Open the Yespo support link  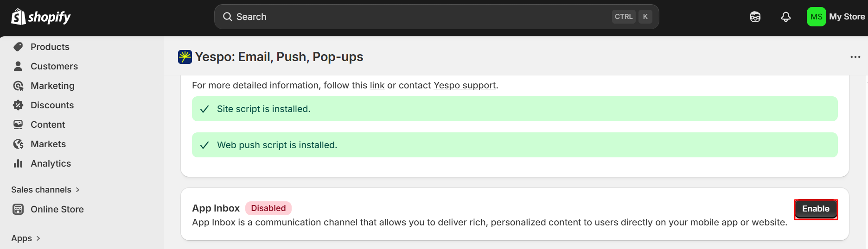click(465, 86)
